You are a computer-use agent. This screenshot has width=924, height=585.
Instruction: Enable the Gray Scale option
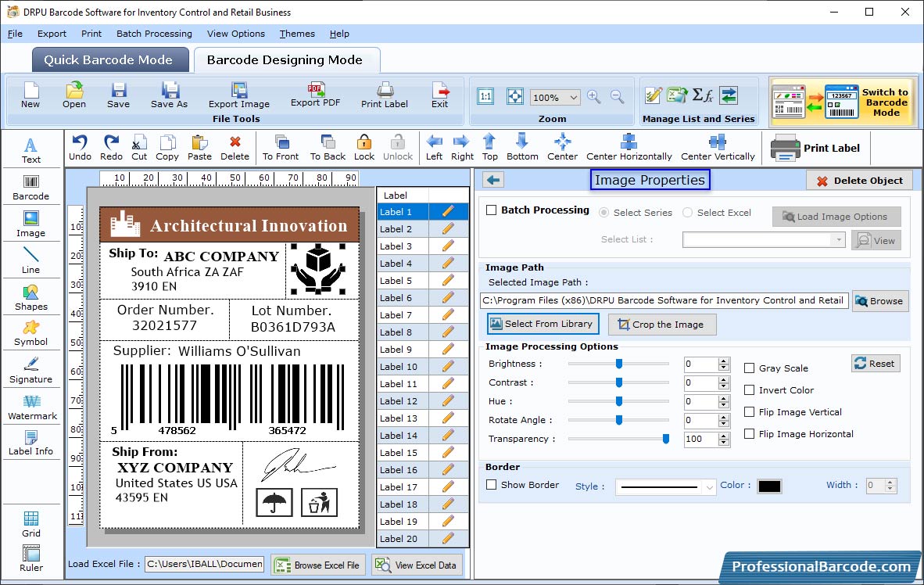click(x=750, y=368)
